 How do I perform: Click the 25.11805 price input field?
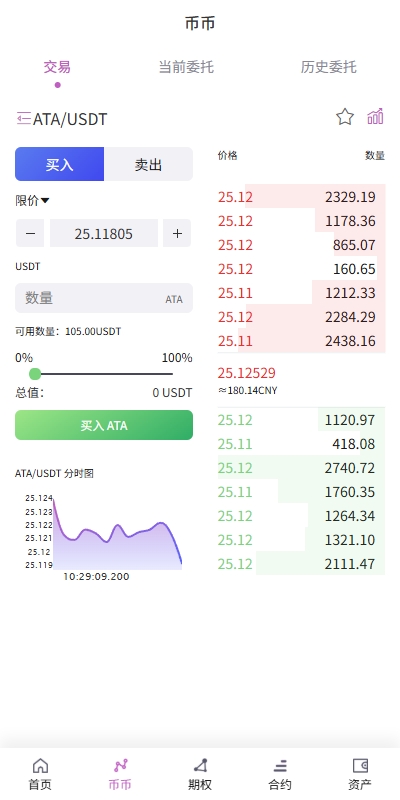104,233
